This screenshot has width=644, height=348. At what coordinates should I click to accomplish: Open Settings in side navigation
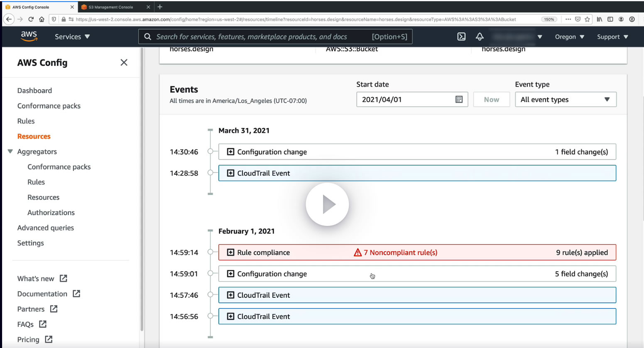[30, 243]
